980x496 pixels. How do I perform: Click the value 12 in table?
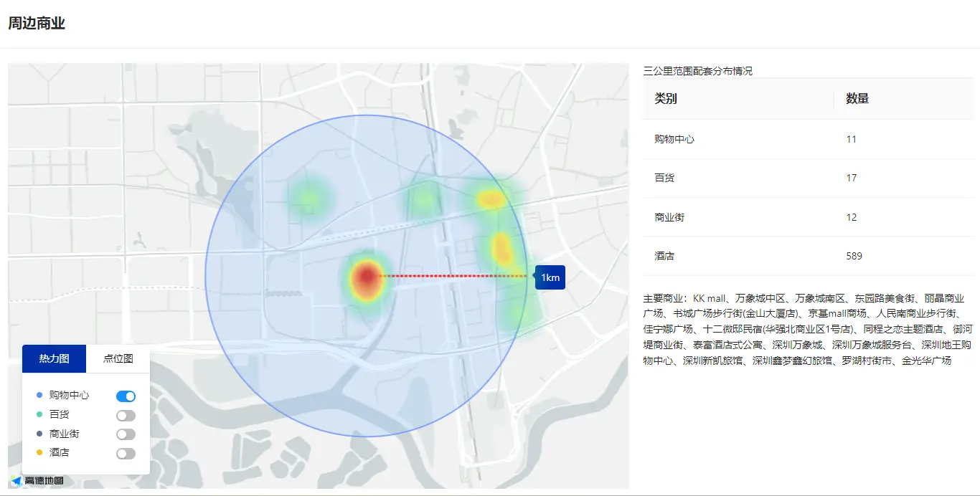852,217
